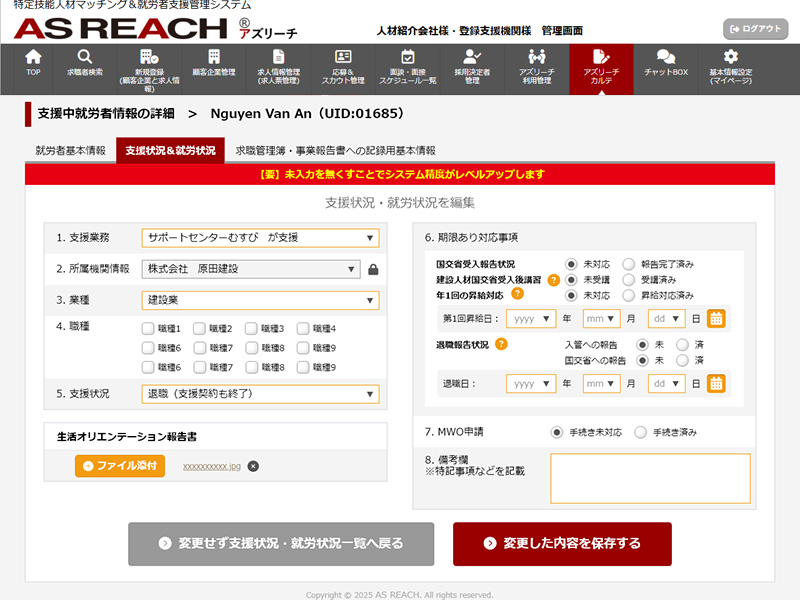Screen dimensions: 800x600
Task: Show help for 建設人材国交省受入後講習
Action: 554,280
